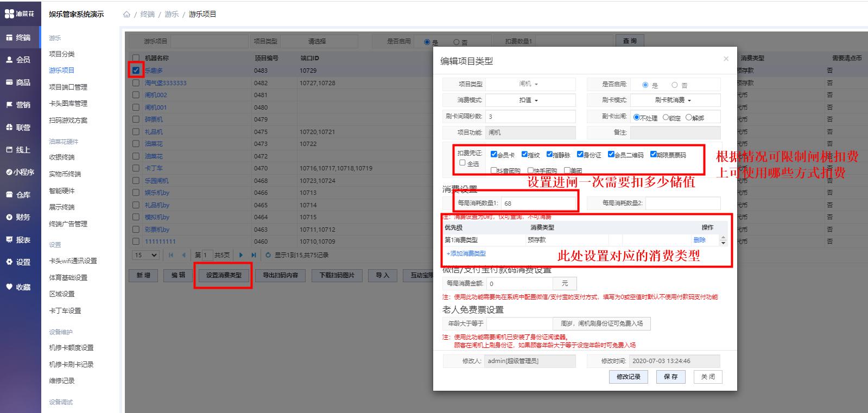The image size is (868, 413).
Task: Click the 新增 button
Action: [143, 275]
